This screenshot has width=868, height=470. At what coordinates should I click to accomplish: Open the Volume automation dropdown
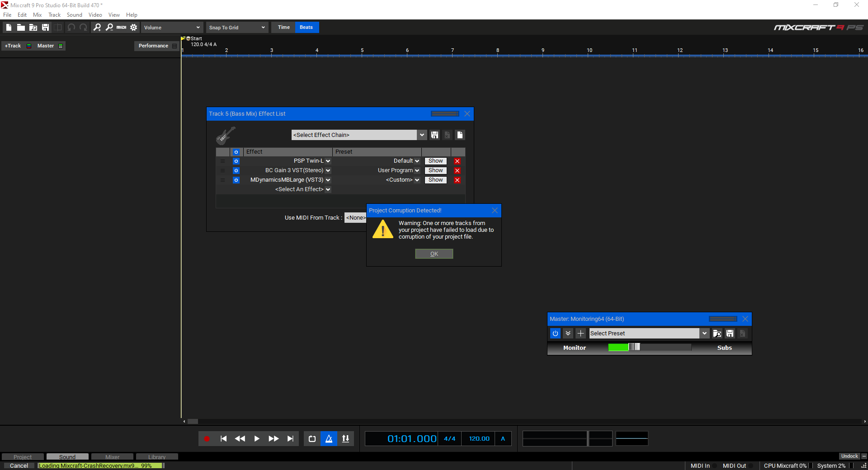[172, 28]
